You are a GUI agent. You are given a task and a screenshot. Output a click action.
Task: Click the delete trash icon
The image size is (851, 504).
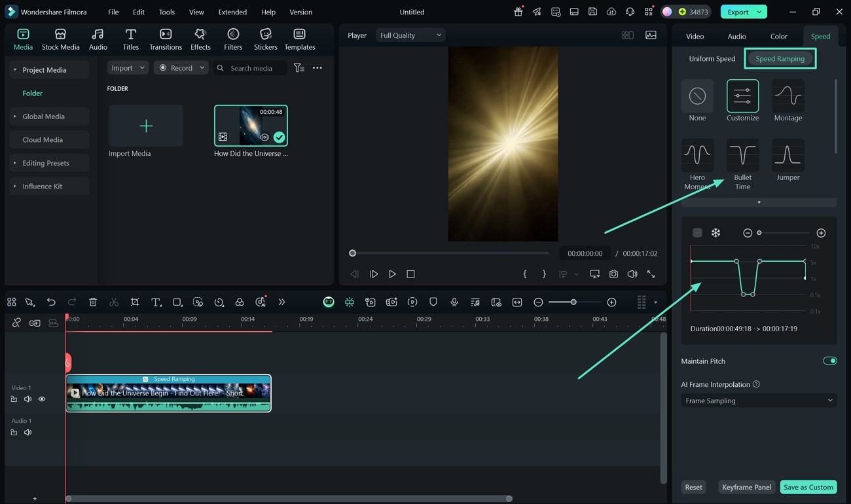[x=93, y=302]
